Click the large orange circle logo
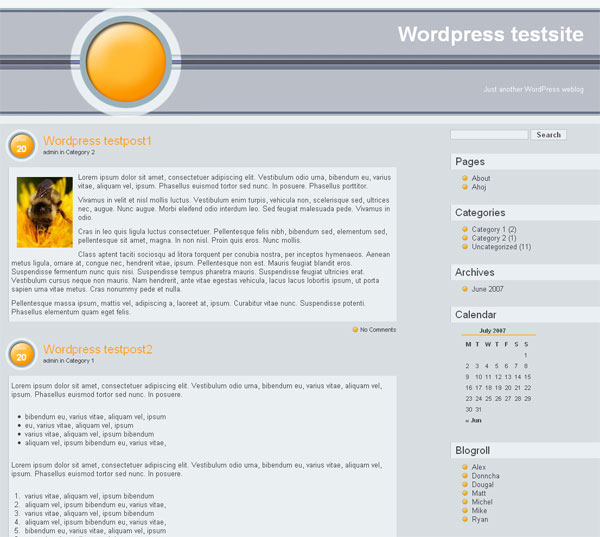 point(126,62)
